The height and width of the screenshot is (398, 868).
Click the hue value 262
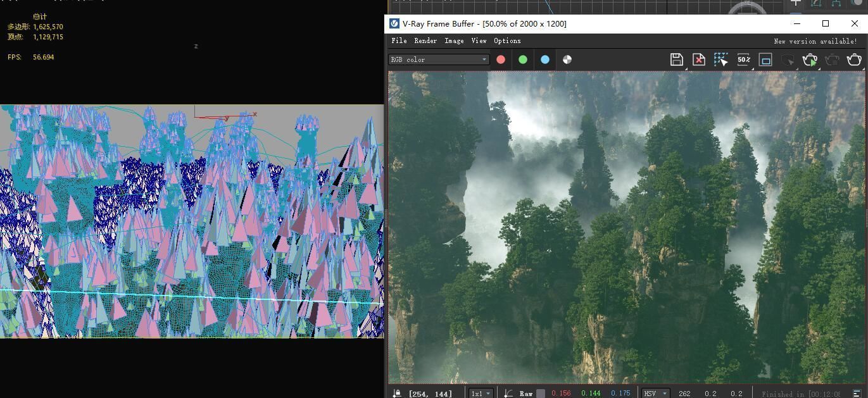click(684, 394)
